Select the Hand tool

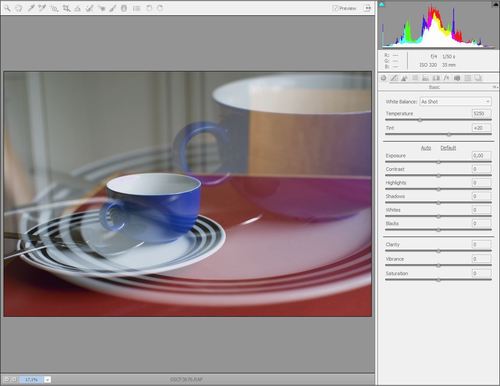(x=19, y=8)
